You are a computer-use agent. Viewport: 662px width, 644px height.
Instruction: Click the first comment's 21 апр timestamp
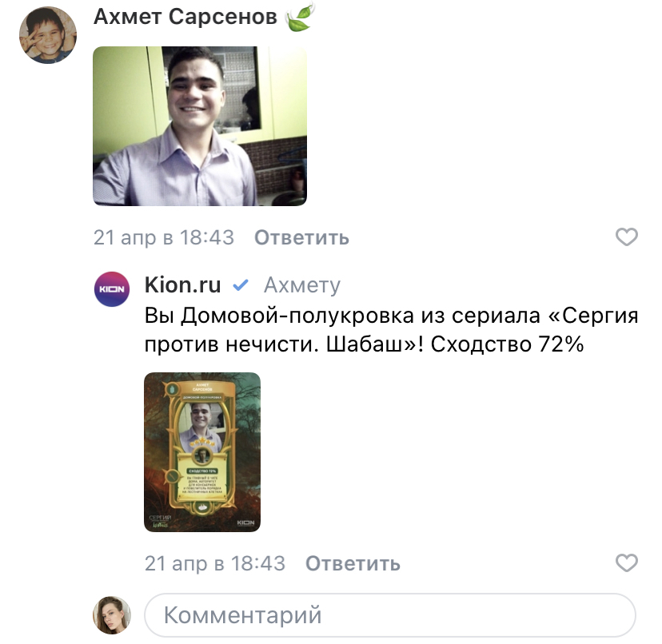click(163, 237)
